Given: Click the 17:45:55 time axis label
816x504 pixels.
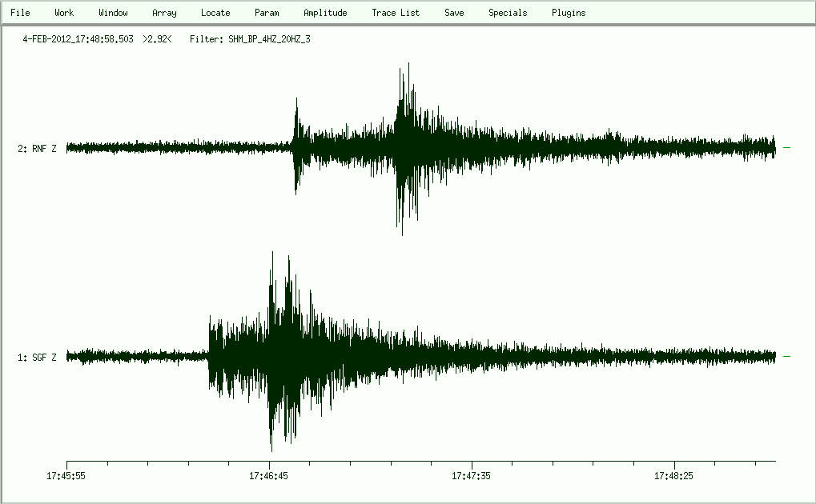Looking at the screenshot, I should pyautogui.click(x=66, y=476).
